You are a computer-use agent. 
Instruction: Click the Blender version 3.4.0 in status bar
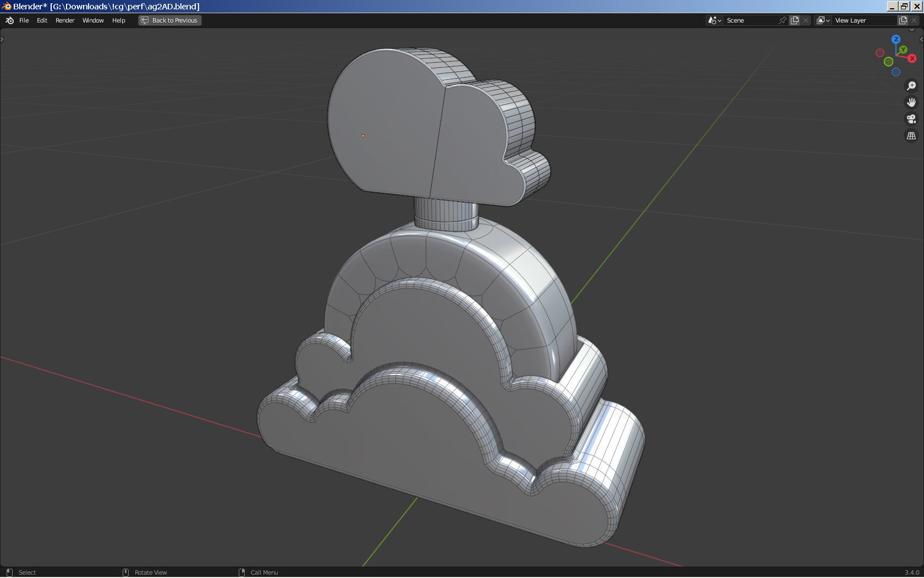click(912, 572)
